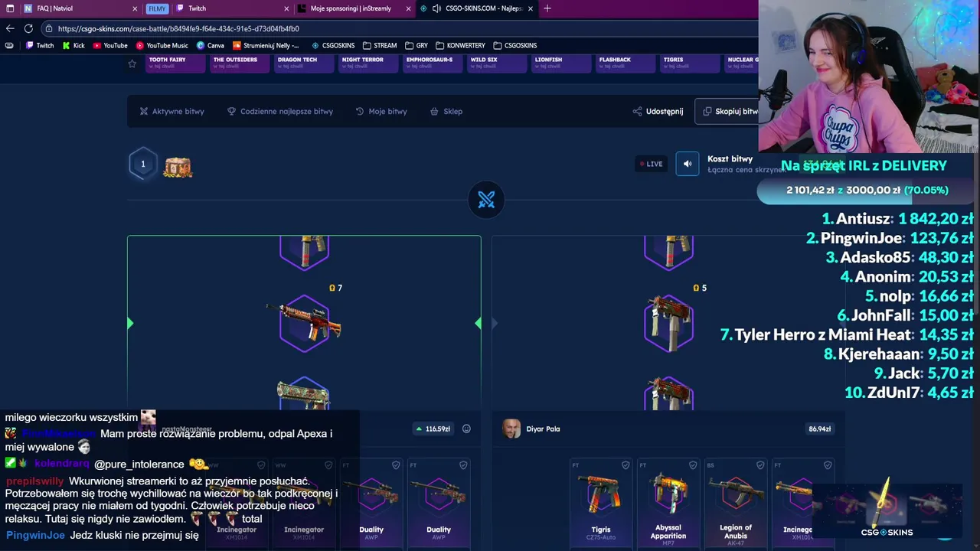The width and height of the screenshot is (980, 551).
Task: Click shield icon on Tigris card
Action: (626, 465)
